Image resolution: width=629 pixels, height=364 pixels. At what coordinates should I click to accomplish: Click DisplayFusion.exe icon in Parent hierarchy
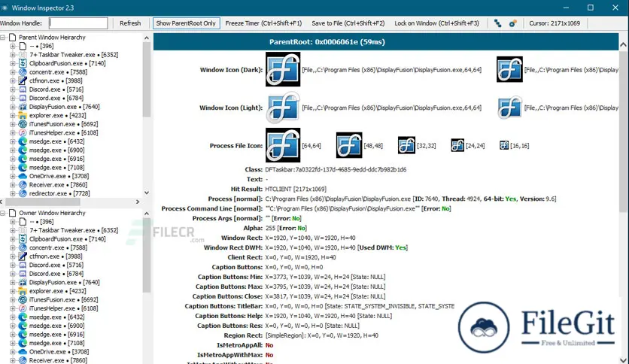(x=23, y=107)
